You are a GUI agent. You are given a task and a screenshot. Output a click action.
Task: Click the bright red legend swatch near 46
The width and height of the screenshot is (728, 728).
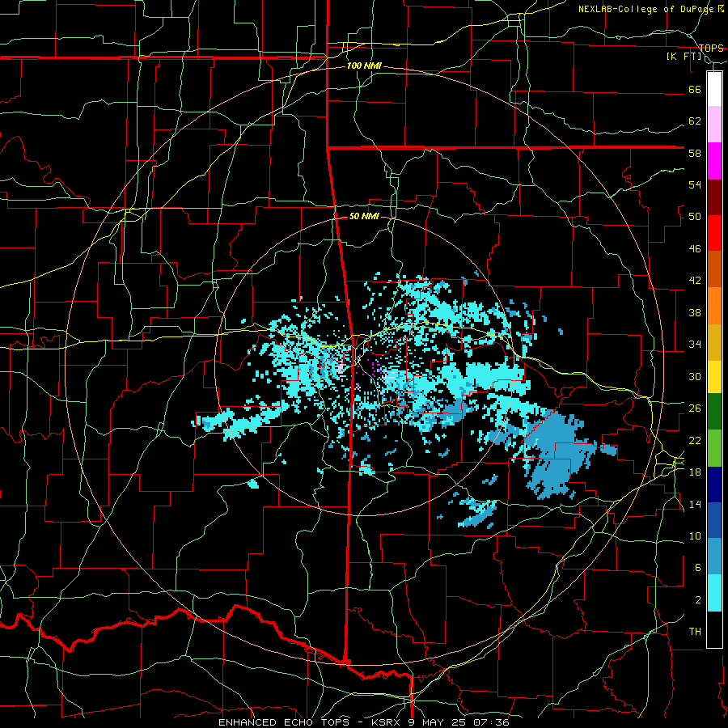click(714, 233)
